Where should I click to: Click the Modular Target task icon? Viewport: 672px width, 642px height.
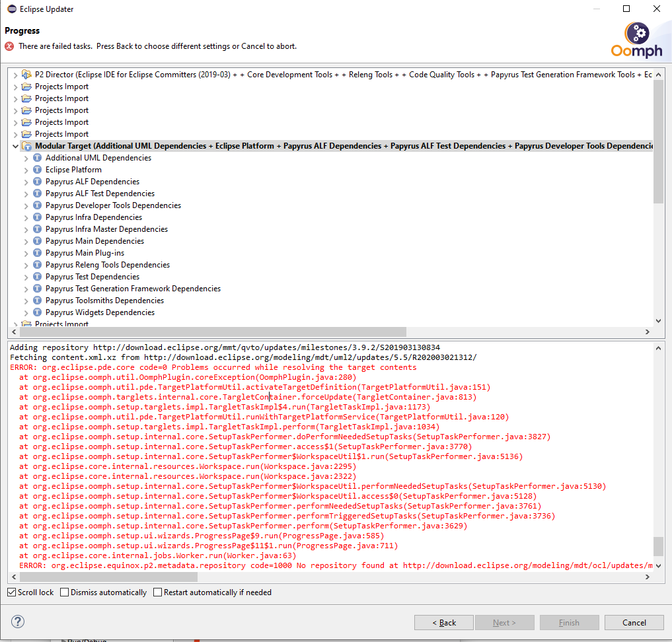pos(26,146)
